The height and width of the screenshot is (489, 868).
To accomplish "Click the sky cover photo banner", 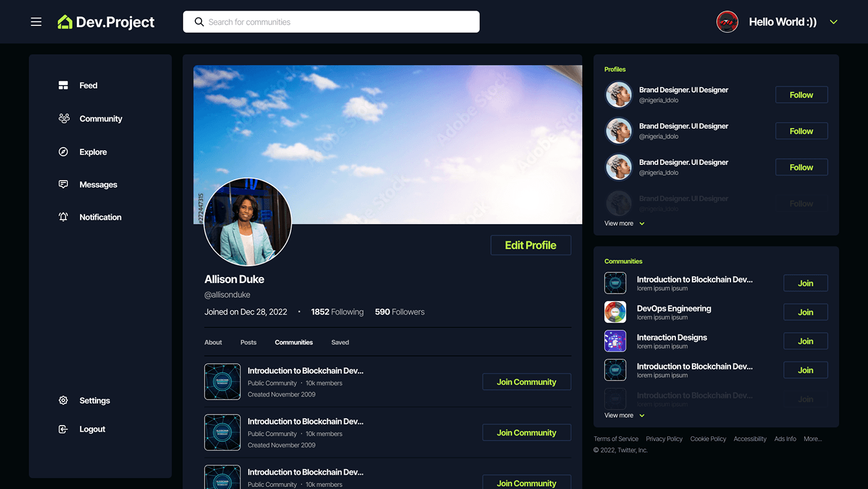I will tap(387, 145).
